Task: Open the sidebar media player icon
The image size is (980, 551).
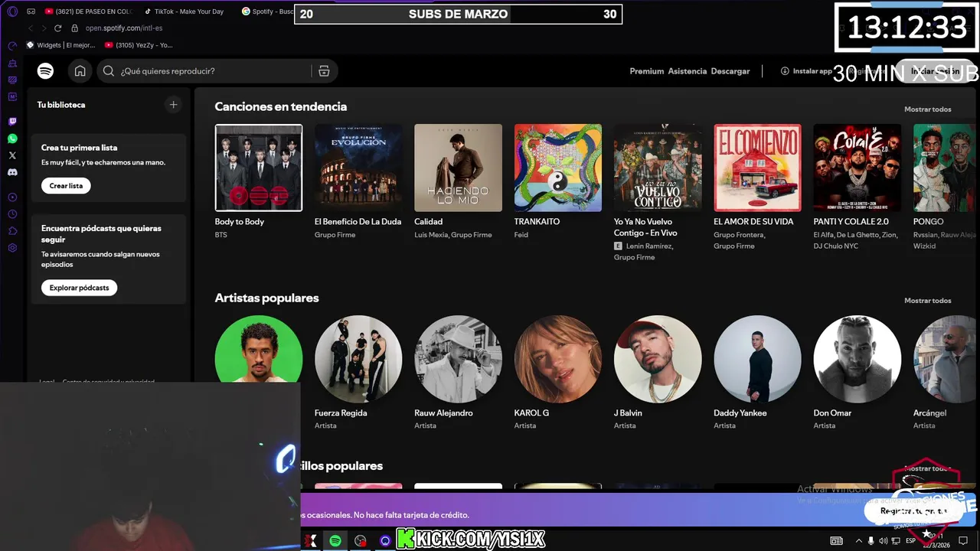Action: tap(12, 197)
